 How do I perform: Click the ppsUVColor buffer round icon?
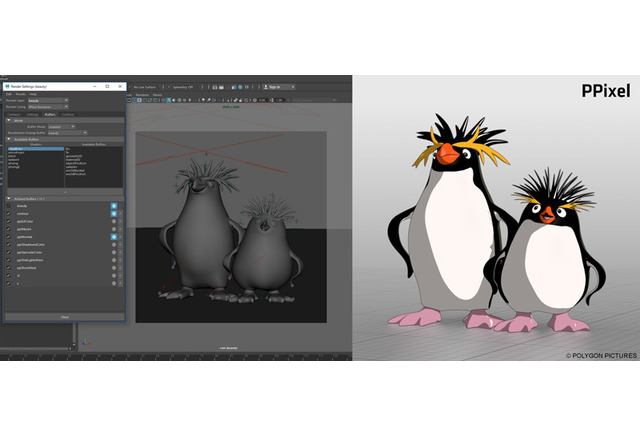pyautogui.click(x=114, y=222)
